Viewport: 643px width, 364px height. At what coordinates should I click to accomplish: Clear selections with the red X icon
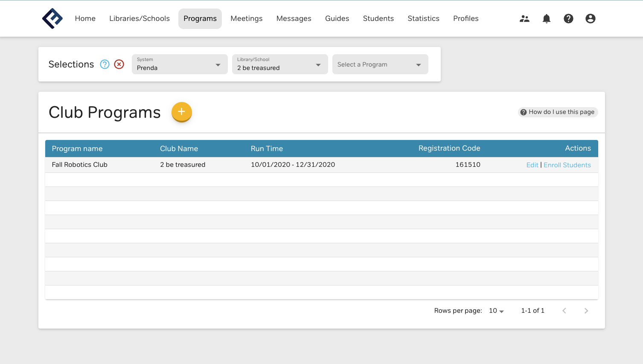(119, 64)
